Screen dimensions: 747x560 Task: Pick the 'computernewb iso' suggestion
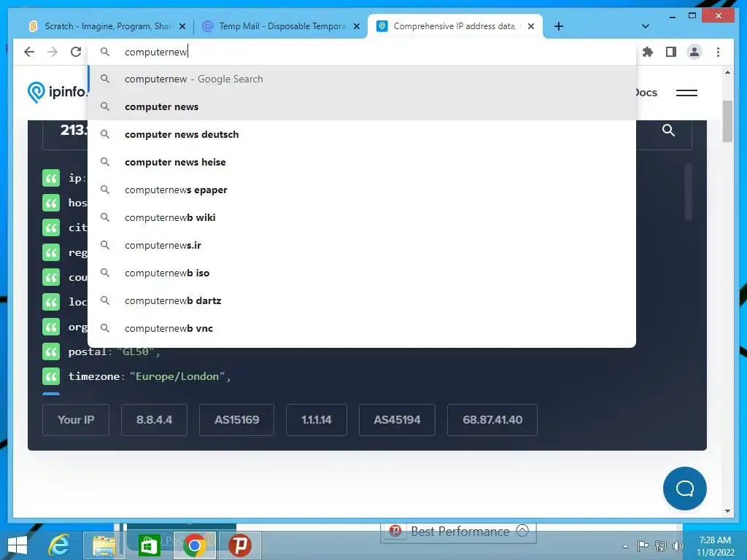click(x=362, y=273)
